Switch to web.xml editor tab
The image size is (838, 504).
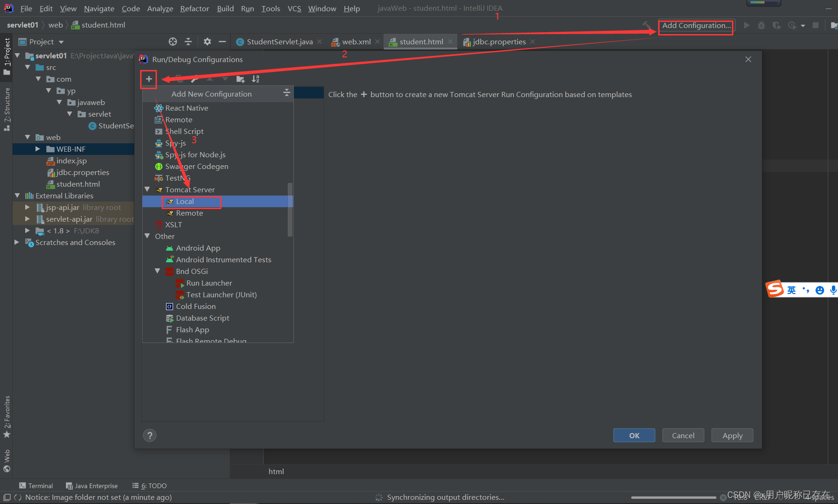[356, 42]
